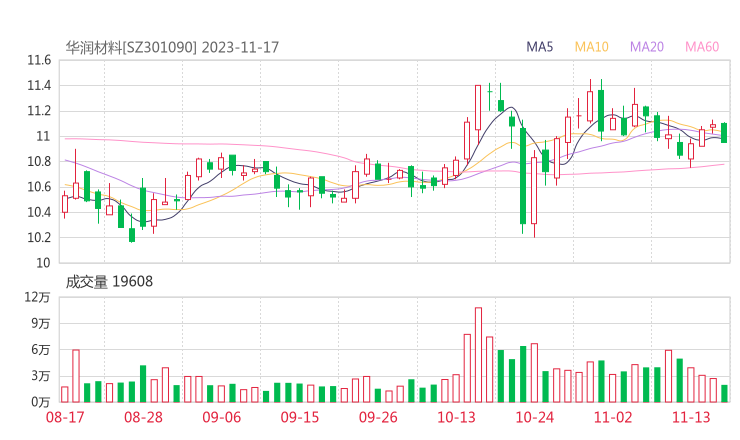Click the tallest volume bar near 10-13
This screenshot has width=740, height=440.
479,355
